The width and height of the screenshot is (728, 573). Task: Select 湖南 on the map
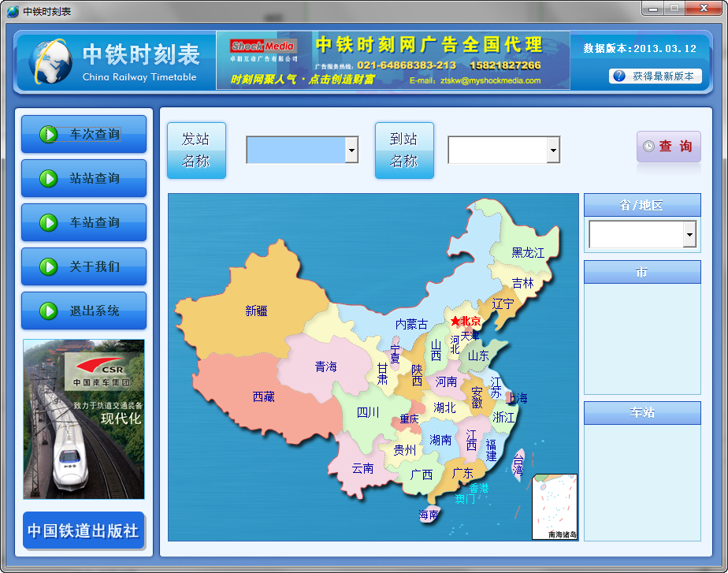click(x=440, y=440)
